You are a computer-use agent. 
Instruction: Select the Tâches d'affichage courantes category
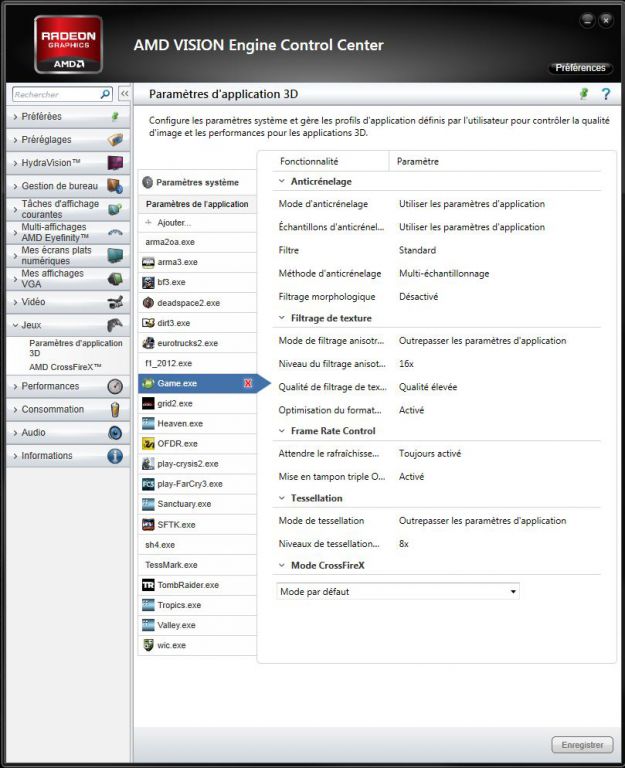[x=68, y=209]
